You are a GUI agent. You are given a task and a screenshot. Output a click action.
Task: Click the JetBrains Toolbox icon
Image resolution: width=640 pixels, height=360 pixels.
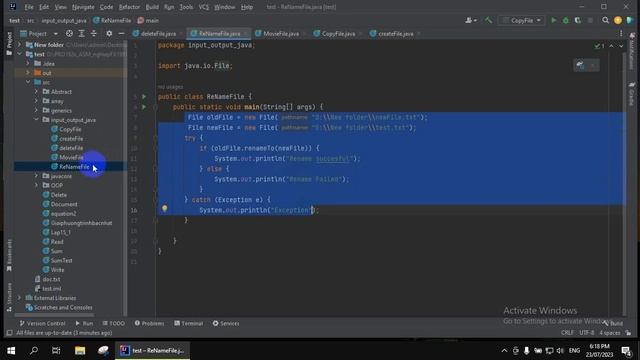630,20
